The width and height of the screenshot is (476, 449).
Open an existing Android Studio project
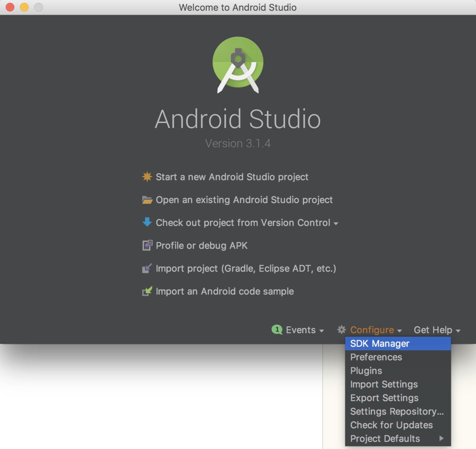[x=244, y=200]
